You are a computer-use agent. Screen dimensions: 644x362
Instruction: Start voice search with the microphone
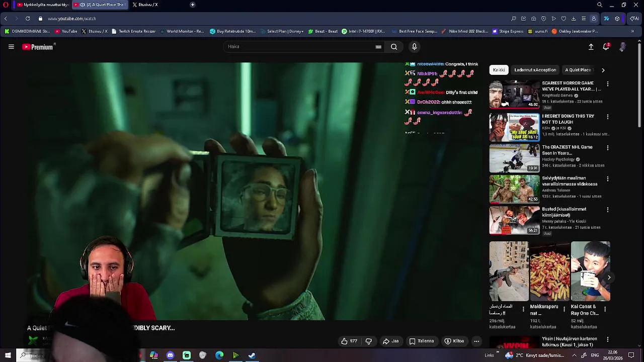[414, 47]
